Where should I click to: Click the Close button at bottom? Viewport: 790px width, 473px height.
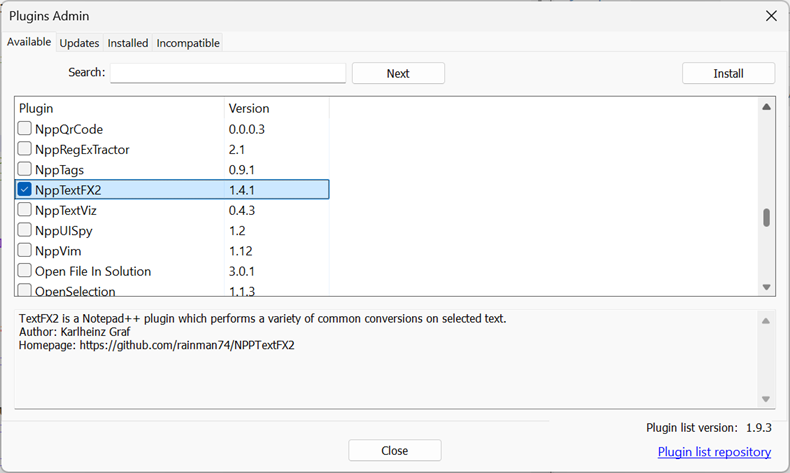394,450
